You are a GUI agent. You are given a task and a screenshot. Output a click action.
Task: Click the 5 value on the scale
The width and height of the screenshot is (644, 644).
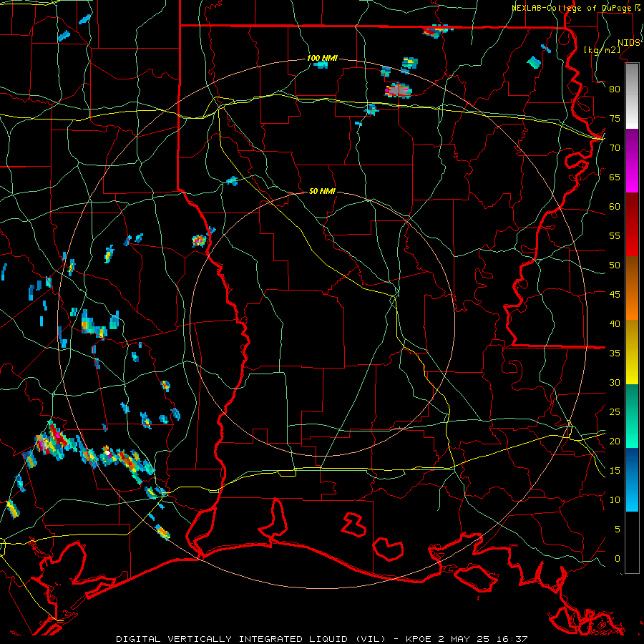pos(618,530)
